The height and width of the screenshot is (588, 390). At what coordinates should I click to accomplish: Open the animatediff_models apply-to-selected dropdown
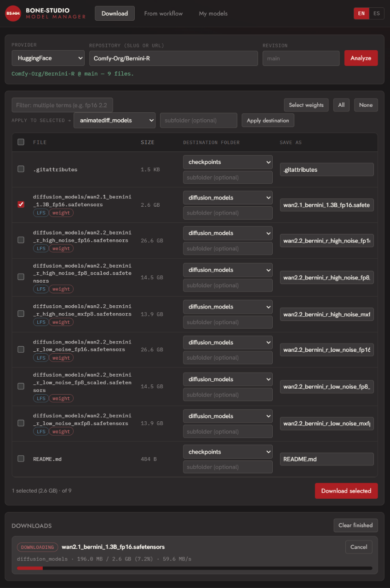pos(115,120)
